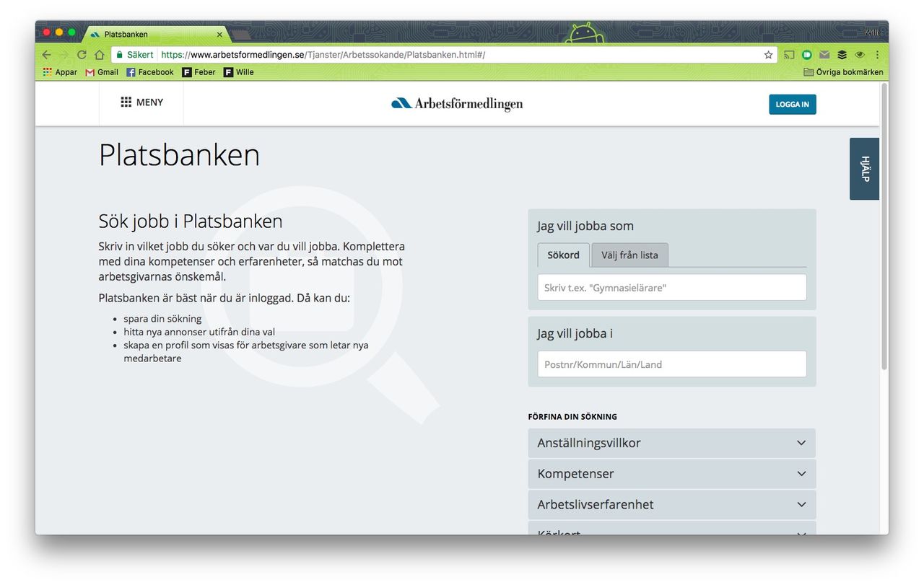Viewport: 924px width, 585px height.
Task: Close the Platsbanken browser tab
Action: pyautogui.click(x=219, y=34)
